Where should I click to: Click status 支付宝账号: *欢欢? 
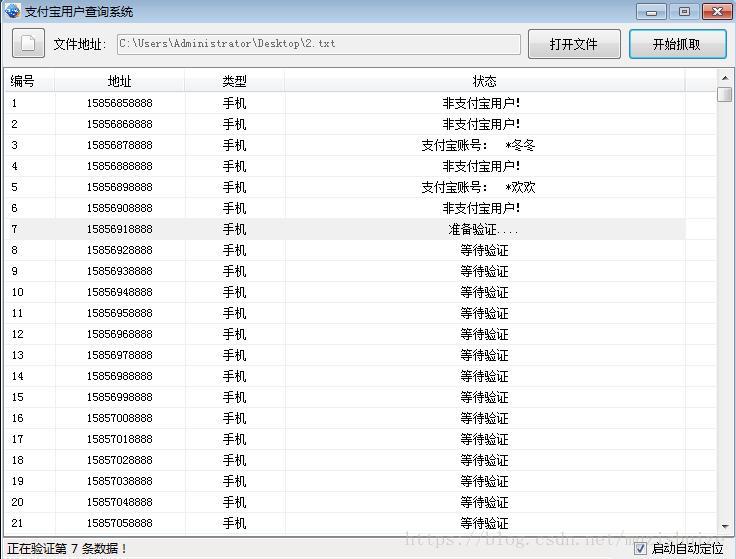(478, 187)
